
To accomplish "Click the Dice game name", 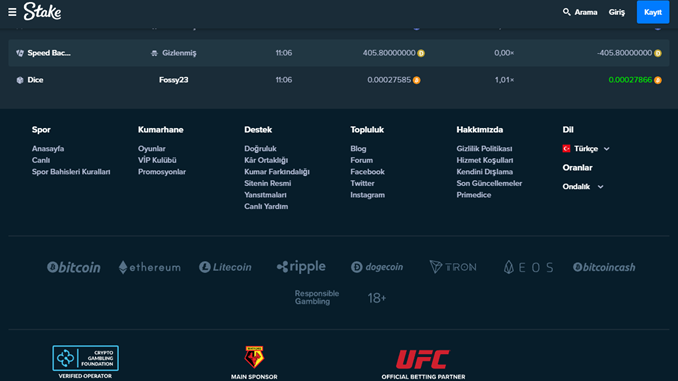I will tap(35, 80).
